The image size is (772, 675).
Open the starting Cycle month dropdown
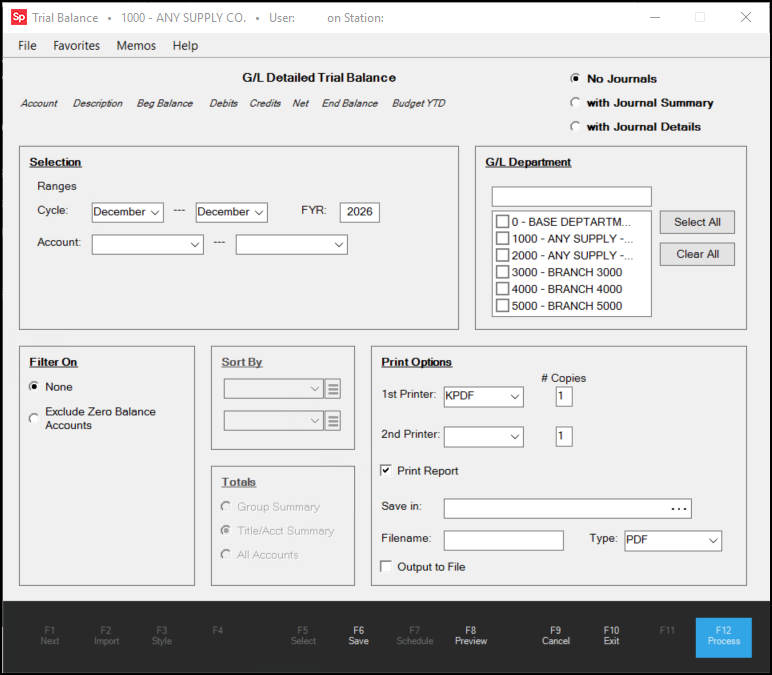[127, 212]
